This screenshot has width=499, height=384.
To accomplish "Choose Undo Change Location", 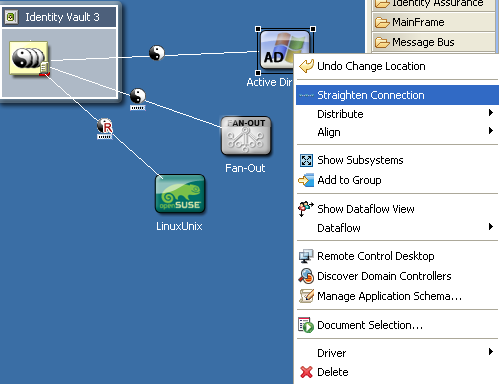I will click(397, 66).
